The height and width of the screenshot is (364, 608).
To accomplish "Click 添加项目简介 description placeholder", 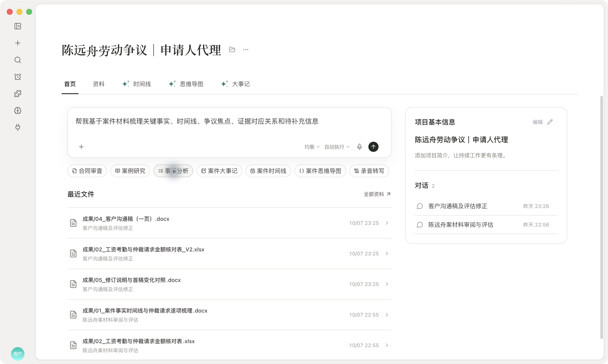I will coord(461,155).
